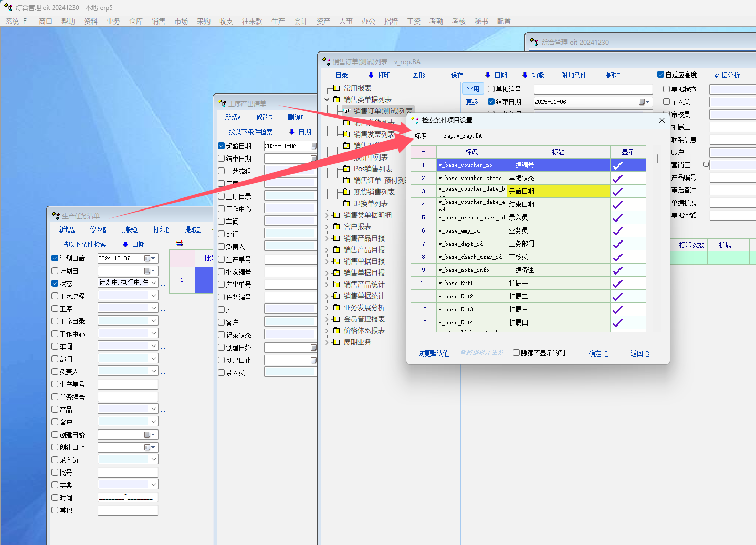Switch to the 更多 tab
This screenshot has height=545, width=756.
(x=472, y=102)
